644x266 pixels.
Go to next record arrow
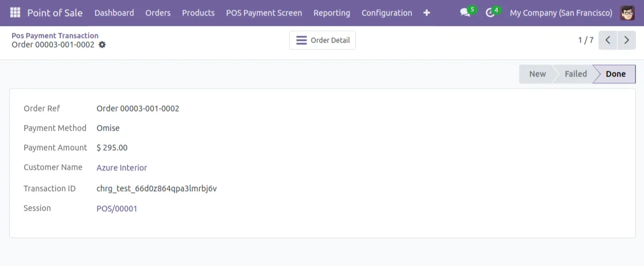[x=627, y=40]
